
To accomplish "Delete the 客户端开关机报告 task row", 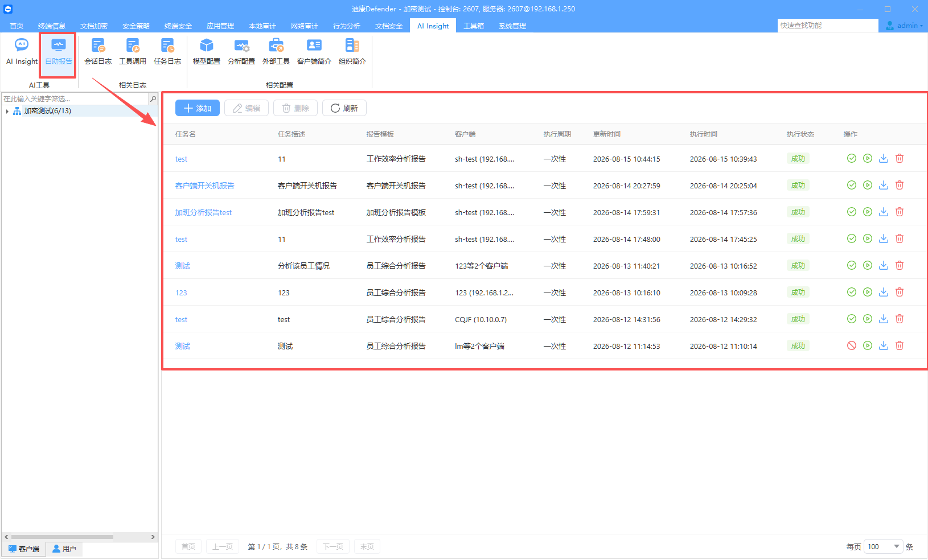I will pos(900,185).
